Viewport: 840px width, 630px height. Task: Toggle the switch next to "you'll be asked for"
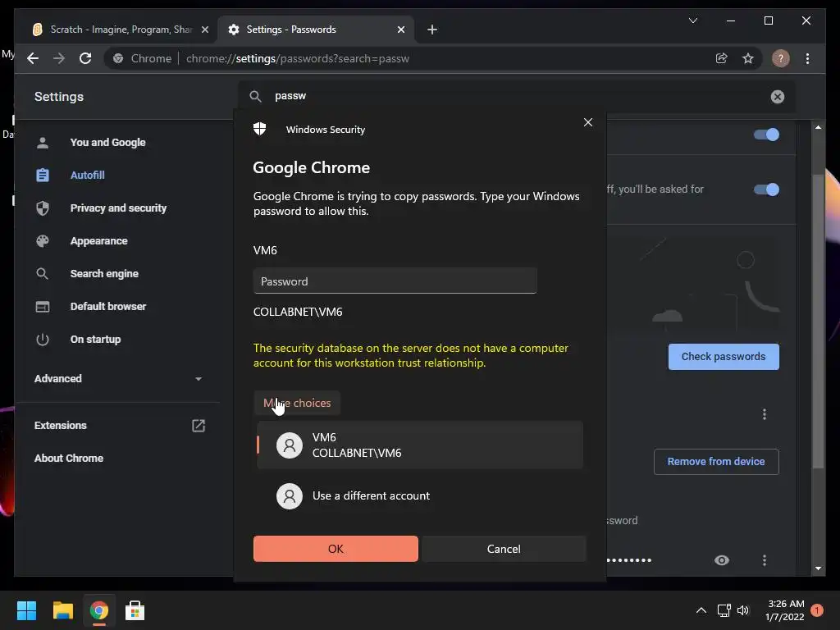(x=766, y=189)
